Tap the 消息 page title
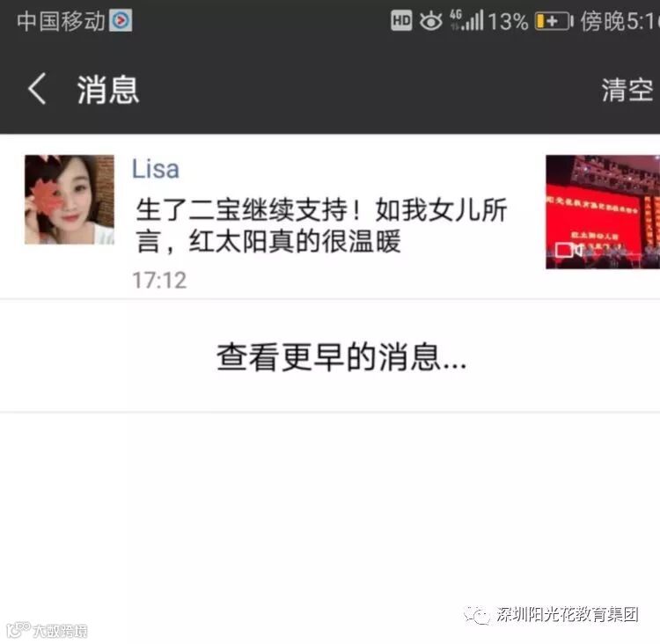The height and width of the screenshot is (644, 660). 108,90
